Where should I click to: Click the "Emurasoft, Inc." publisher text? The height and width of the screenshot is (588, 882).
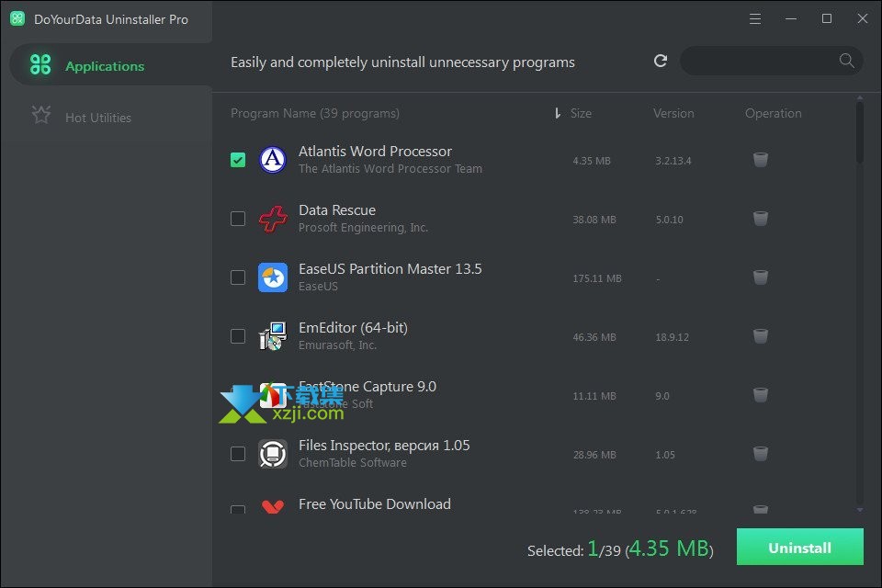337,345
